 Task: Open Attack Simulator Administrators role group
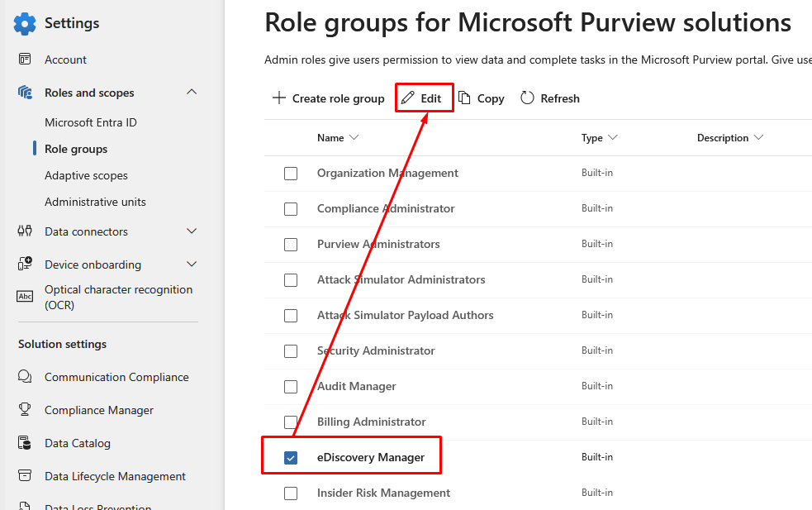401,279
